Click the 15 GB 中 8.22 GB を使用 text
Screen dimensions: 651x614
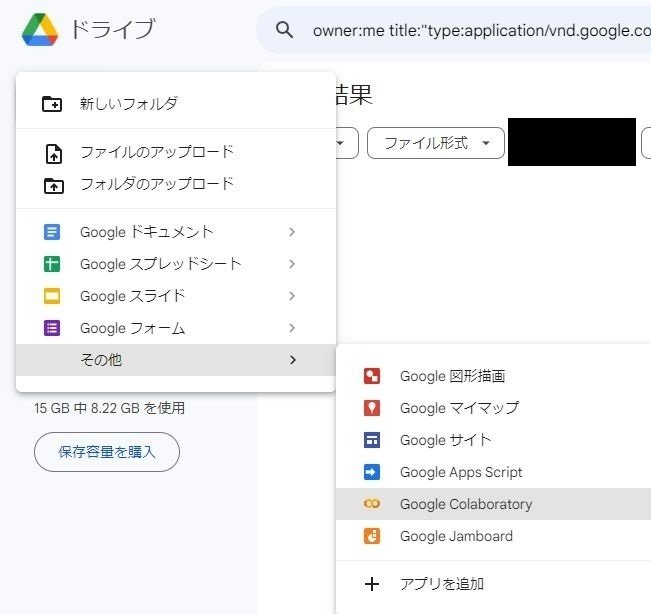[110, 408]
